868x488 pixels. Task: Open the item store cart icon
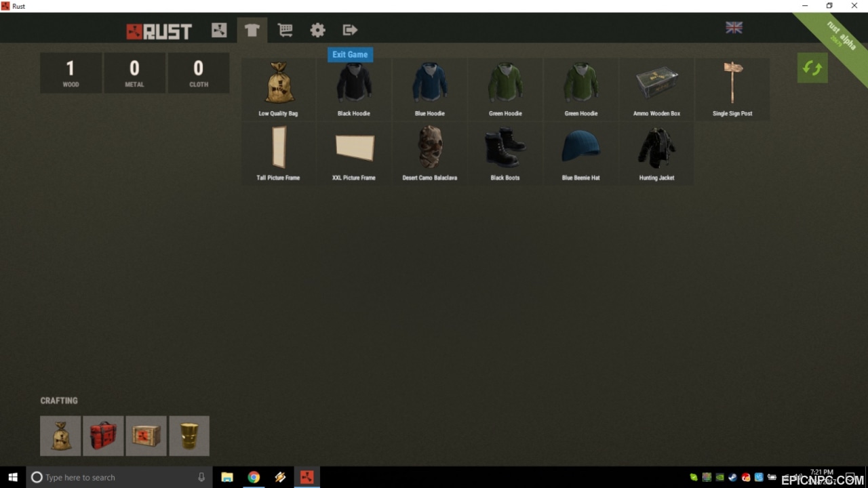coord(285,30)
